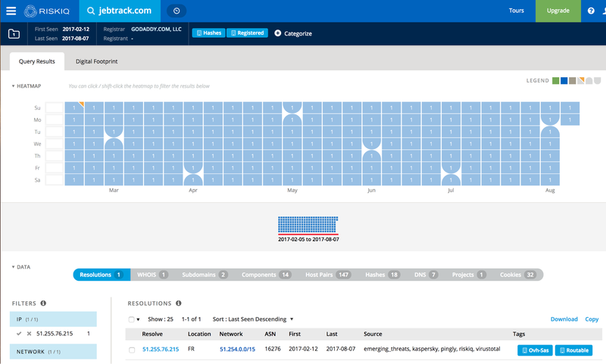The image size is (606, 364).
Task: Select the DNS data tab
Action: pos(426,275)
